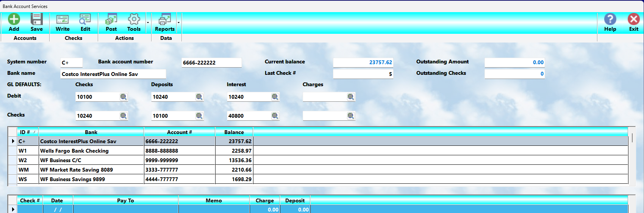Open lookup for Interest account 40800
644x213 pixels.
pos(275,116)
